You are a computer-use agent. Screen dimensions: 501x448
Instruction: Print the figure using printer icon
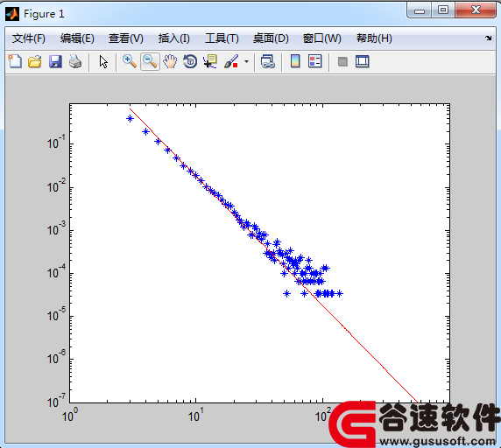tap(75, 61)
